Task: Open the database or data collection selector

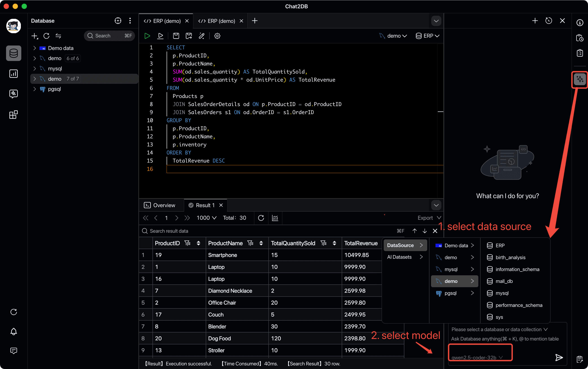Action: point(499,330)
